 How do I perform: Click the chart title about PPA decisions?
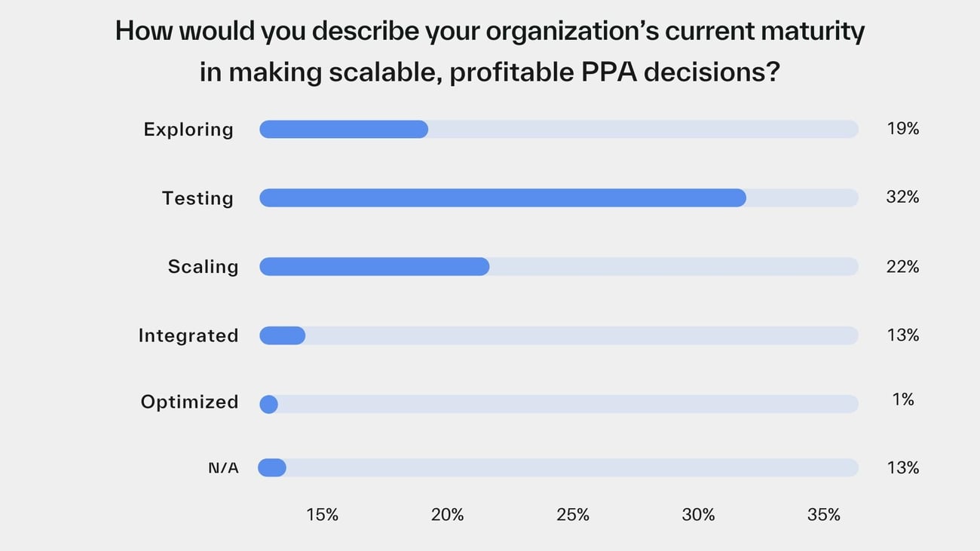(x=490, y=51)
